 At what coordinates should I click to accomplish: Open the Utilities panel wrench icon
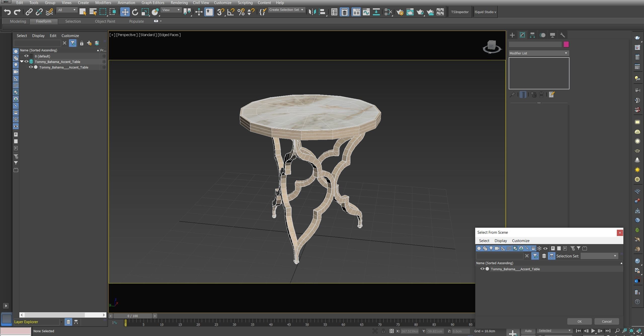[562, 35]
